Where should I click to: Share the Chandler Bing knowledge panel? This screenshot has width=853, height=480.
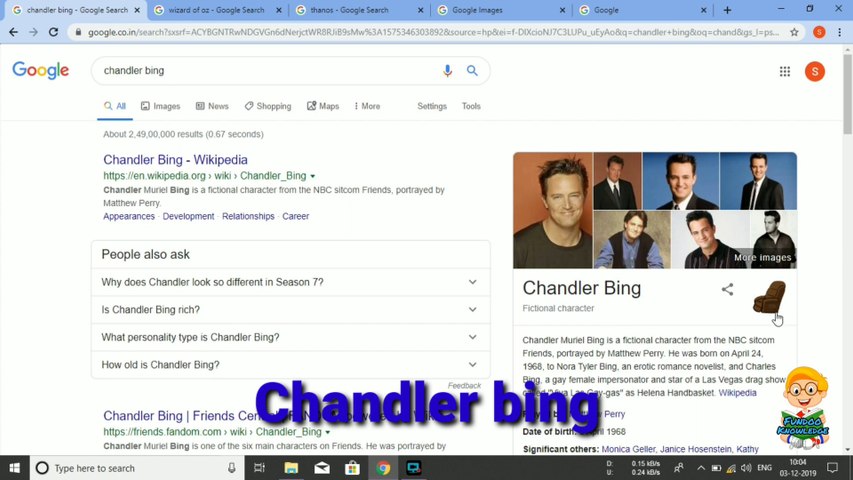[x=727, y=289]
